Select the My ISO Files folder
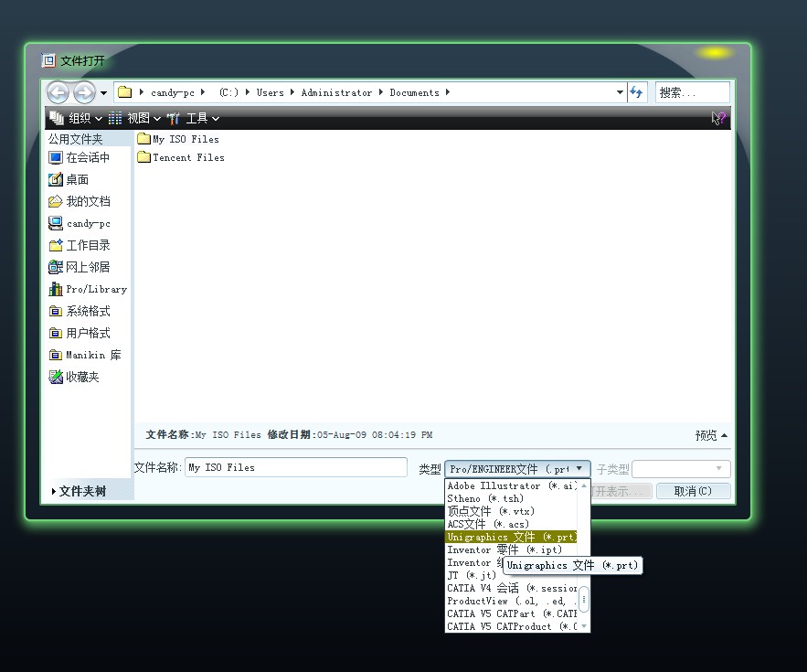 [x=178, y=139]
